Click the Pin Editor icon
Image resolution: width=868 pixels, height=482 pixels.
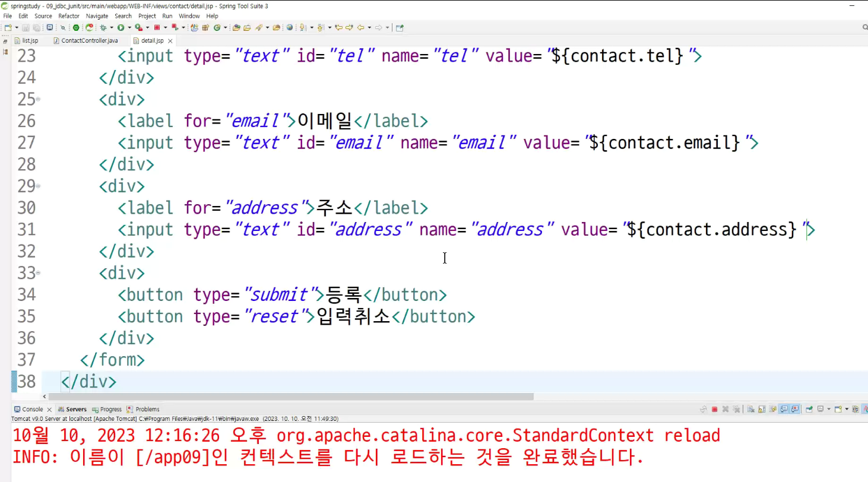(x=400, y=27)
